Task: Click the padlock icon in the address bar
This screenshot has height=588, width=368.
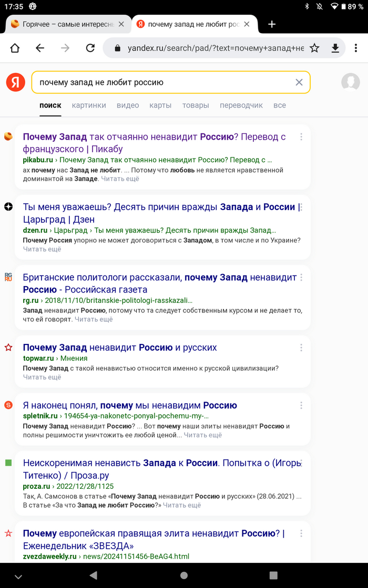Action: coord(117,47)
